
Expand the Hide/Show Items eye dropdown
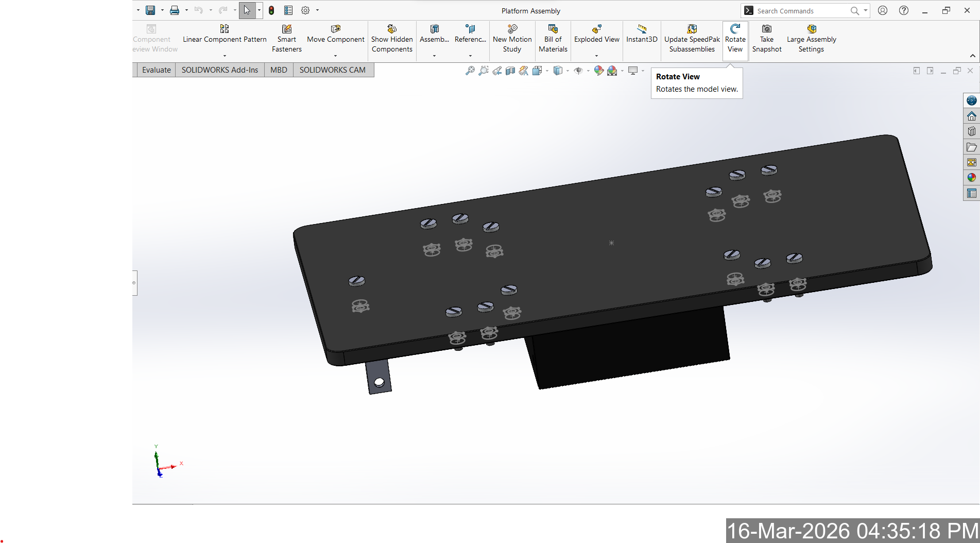(x=588, y=71)
